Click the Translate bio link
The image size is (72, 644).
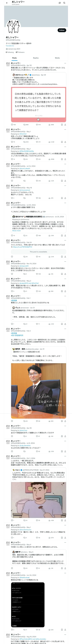pos(10,46)
